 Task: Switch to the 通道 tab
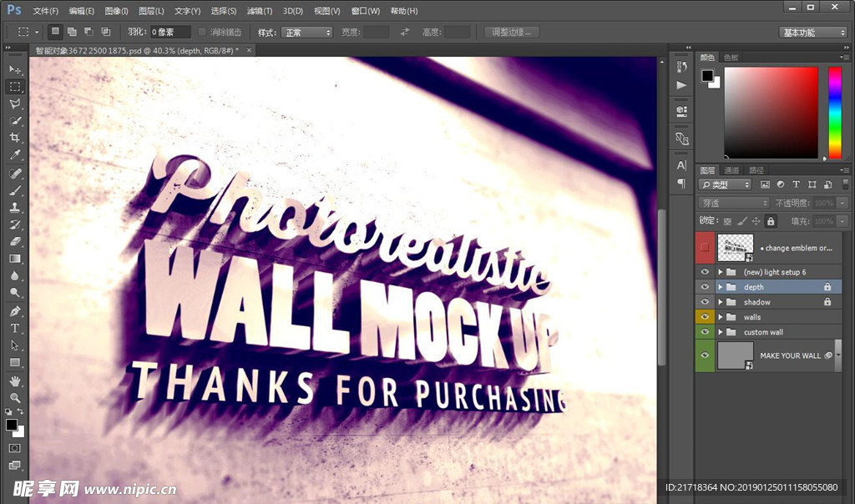pos(731,170)
